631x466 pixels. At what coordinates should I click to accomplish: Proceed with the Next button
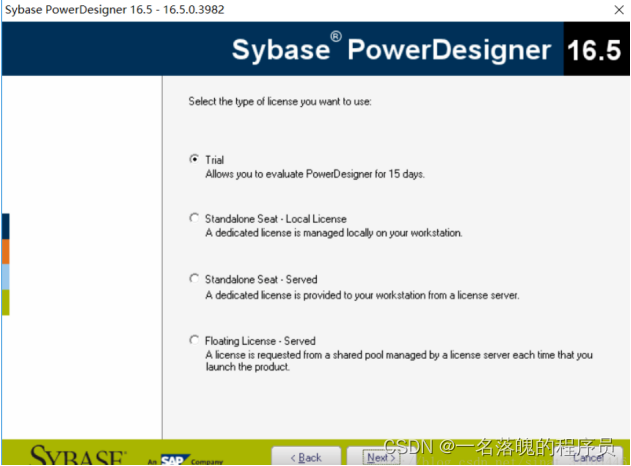(x=381, y=457)
